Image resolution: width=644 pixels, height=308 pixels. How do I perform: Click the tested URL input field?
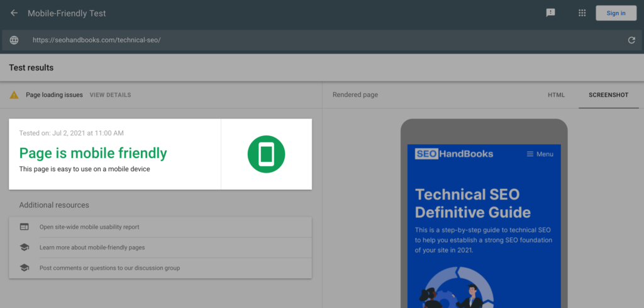pos(322,40)
